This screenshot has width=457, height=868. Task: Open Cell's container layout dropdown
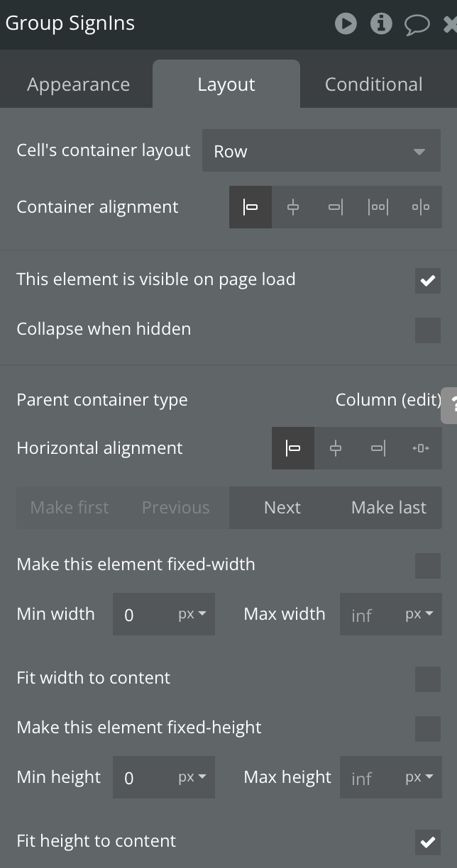pyautogui.click(x=321, y=151)
